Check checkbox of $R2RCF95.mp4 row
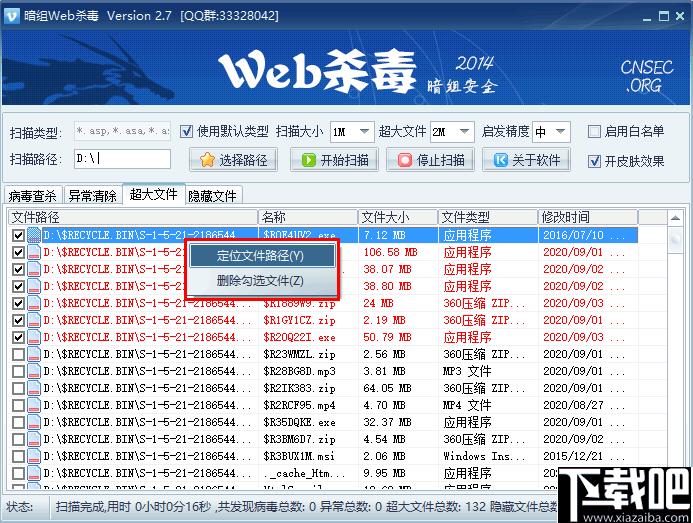 [x=18, y=405]
